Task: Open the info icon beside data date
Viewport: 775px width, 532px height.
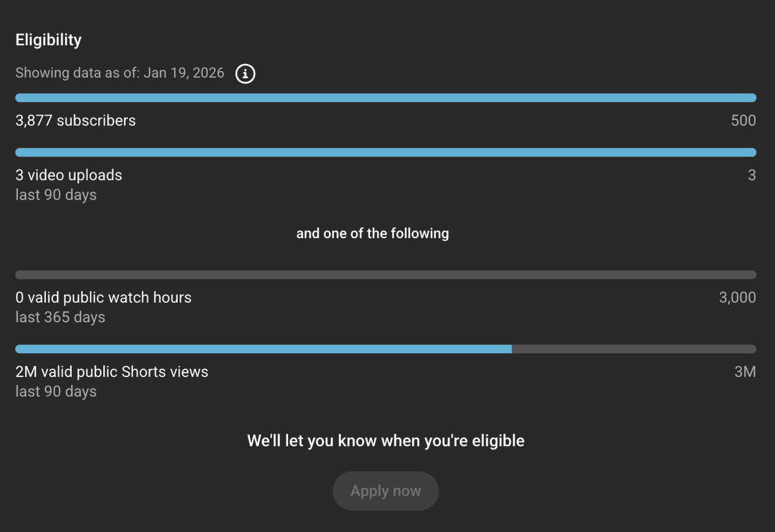Action: point(245,74)
